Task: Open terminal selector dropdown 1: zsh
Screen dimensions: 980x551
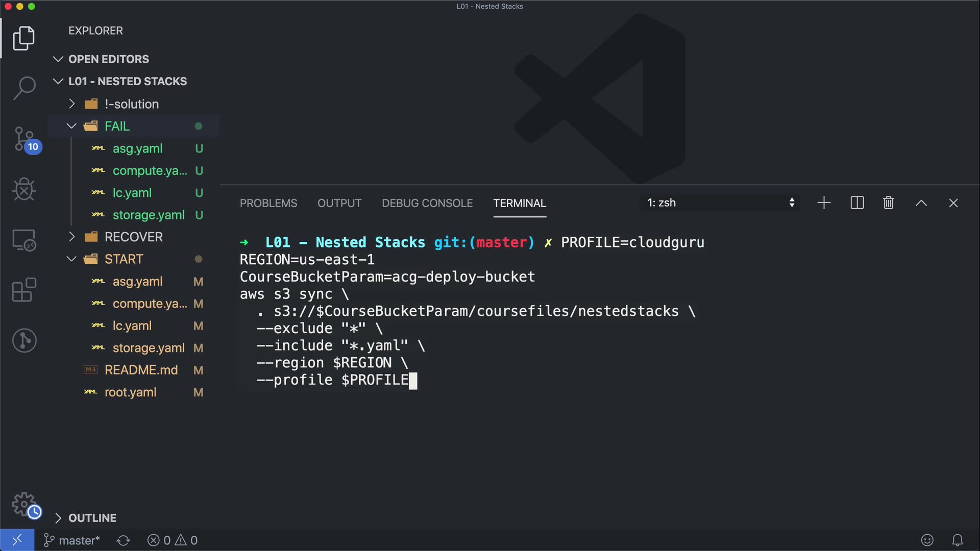Action: (x=720, y=203)
